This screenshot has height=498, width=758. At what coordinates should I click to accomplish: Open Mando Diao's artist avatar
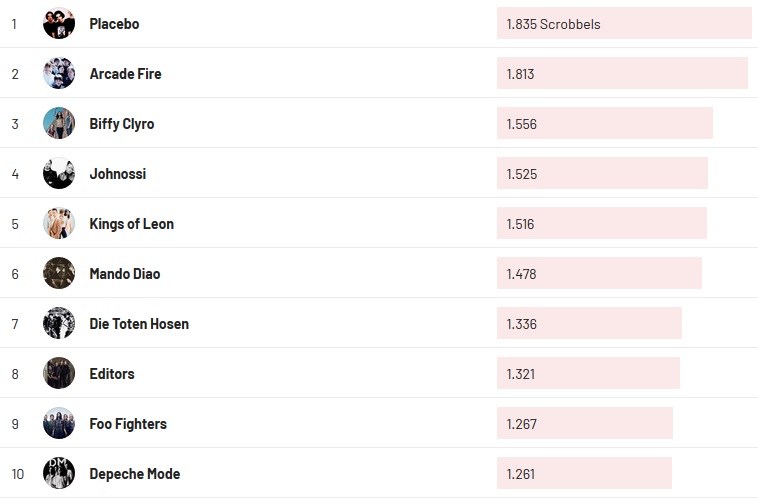coord(59,273)
